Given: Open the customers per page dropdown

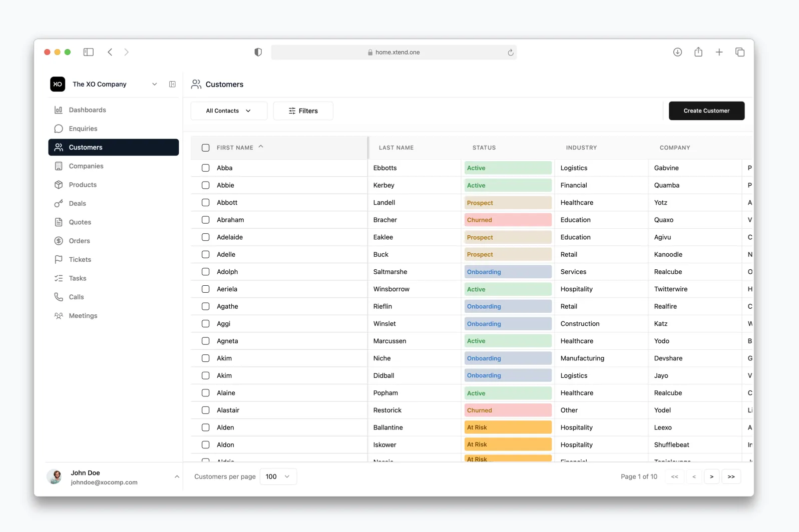Looking at the screenshot, I should 278,476.
